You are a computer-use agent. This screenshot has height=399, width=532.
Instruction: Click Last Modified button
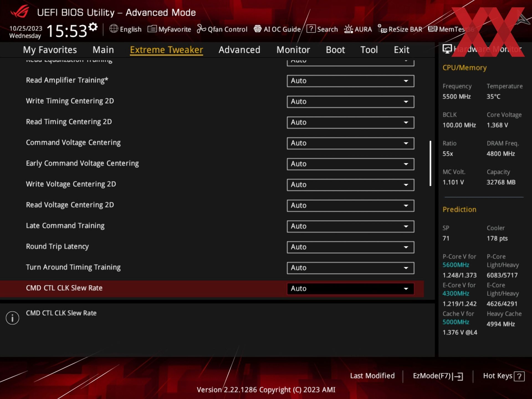(372, 376)
